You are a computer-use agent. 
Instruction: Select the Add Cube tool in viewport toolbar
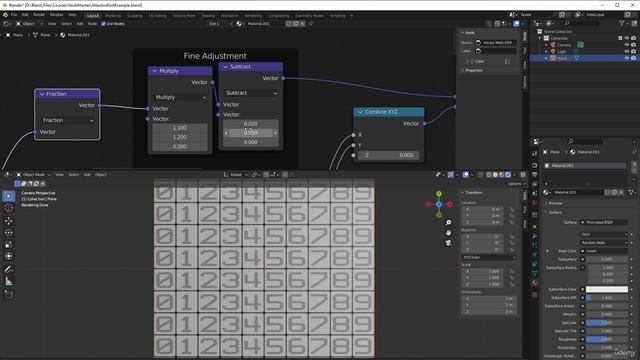pos(9,294)
